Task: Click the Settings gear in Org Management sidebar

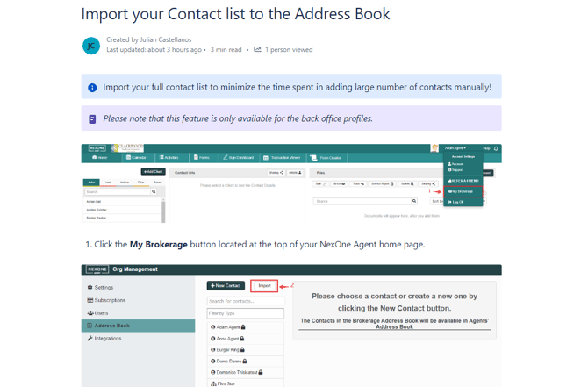Action: coord(90,287)
